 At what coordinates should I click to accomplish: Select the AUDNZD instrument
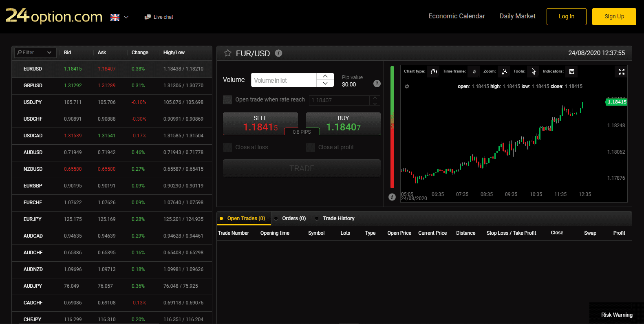tap(112, 269)
